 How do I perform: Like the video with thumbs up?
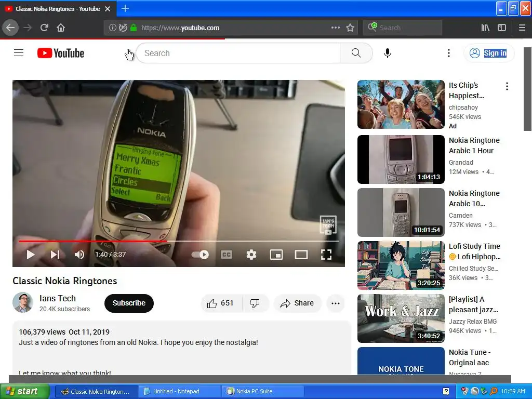(x=221, y=303)
